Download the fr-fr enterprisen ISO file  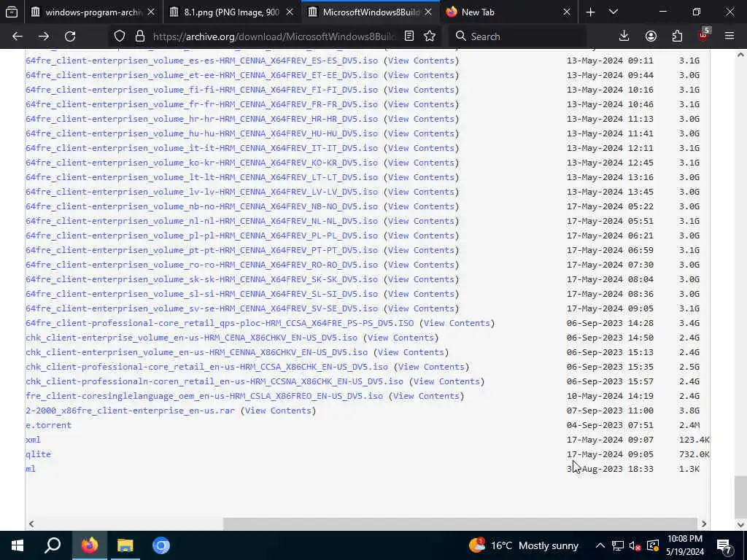(201, 104)
